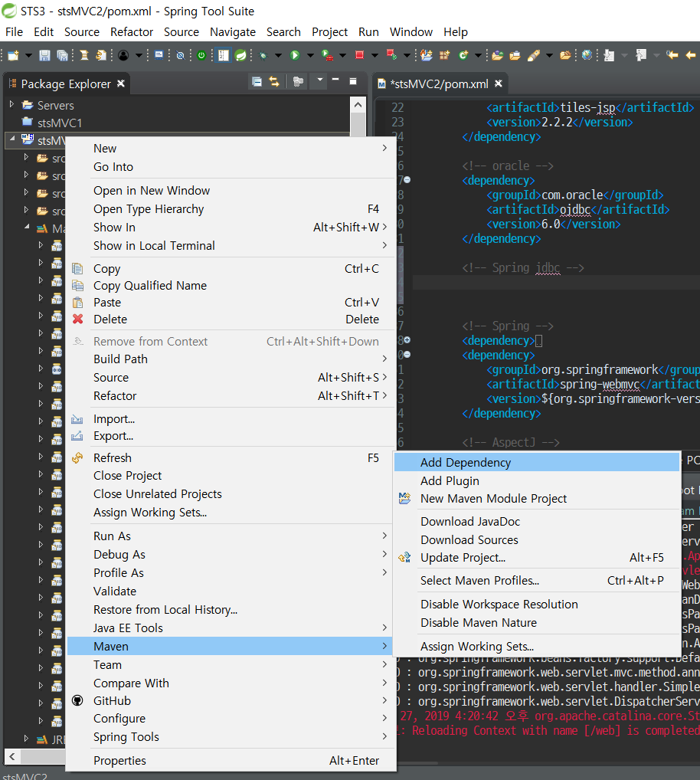Click the Save toolbar icon

tap(44, 55)
